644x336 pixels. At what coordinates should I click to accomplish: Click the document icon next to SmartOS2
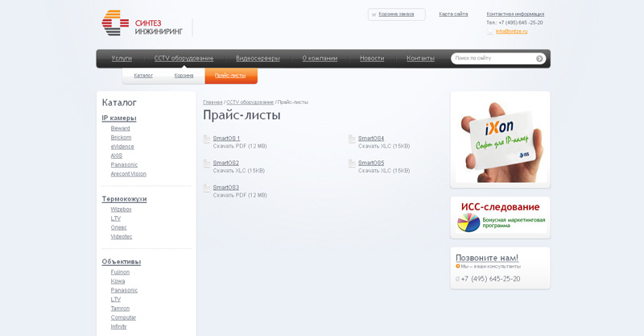coord(207,164)
